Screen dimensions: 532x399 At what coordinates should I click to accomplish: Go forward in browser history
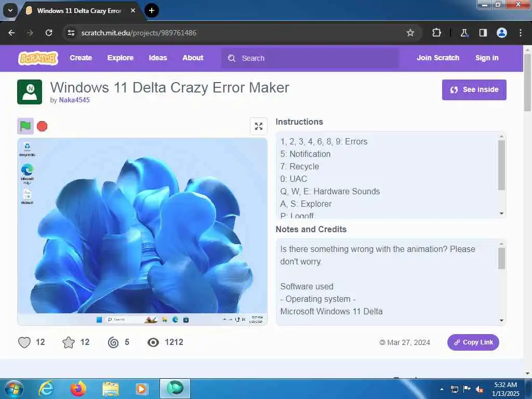pyautogui.click(x=30, y=33)
